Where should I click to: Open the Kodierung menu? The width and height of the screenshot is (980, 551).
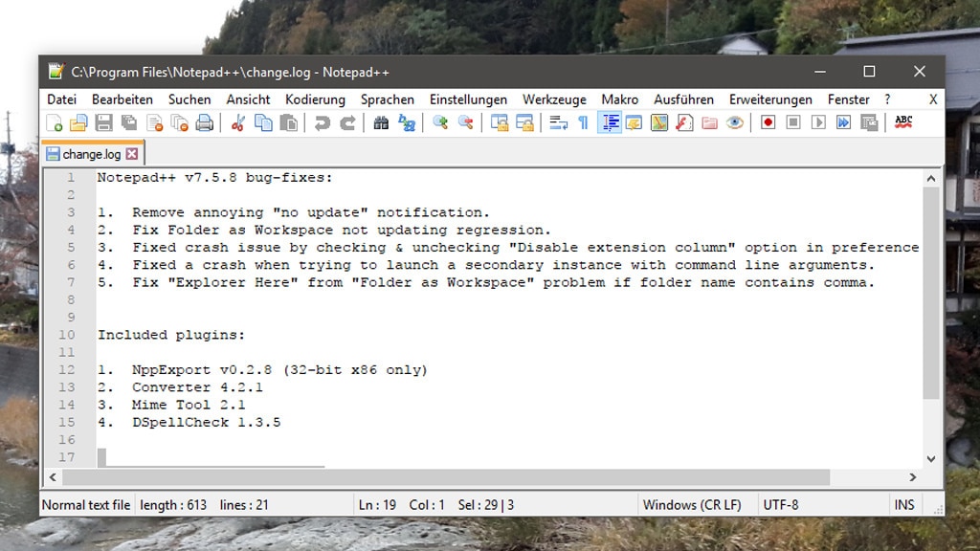pos(315,99)
